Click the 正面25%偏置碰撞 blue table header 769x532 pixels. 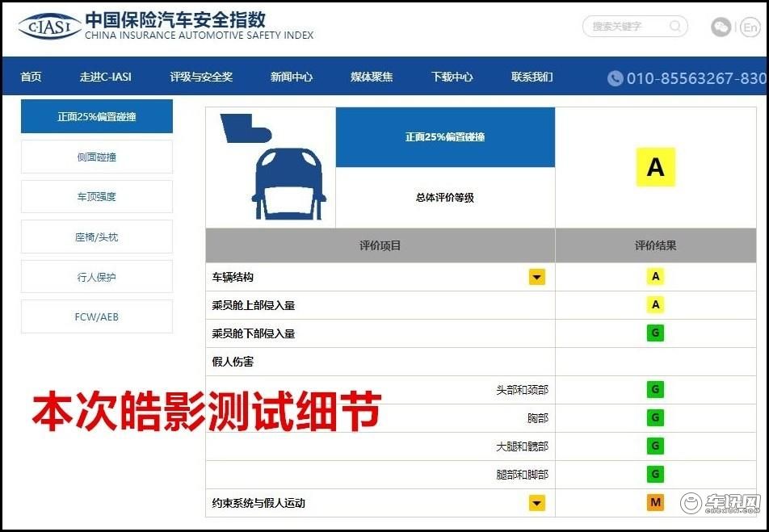(445, 137)
